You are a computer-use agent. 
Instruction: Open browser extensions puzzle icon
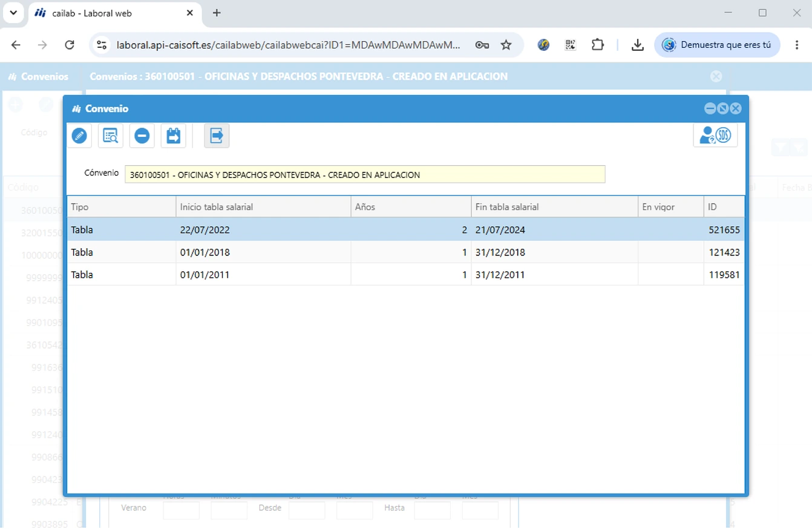(598, 45)
